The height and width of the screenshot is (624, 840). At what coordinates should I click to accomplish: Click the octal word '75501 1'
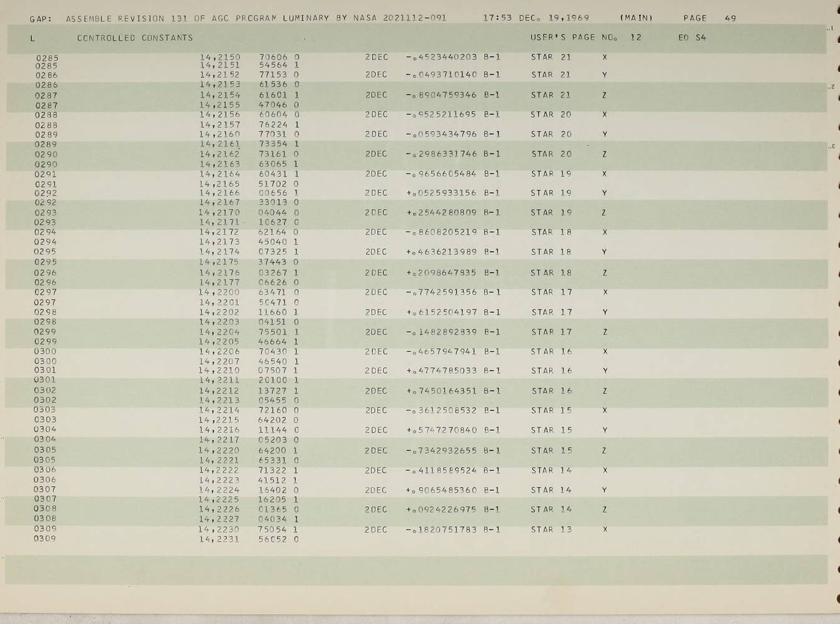pyautogui.click(x=278, y=332)
